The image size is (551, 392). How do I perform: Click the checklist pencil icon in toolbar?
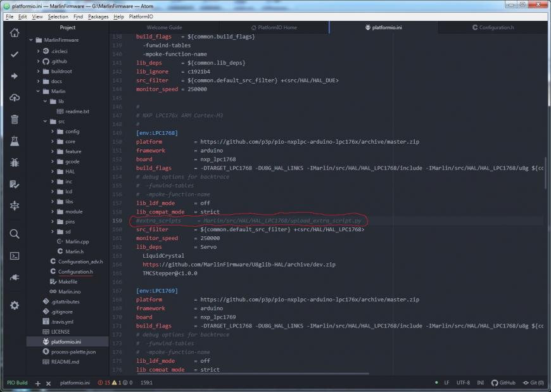pos(15,184)
